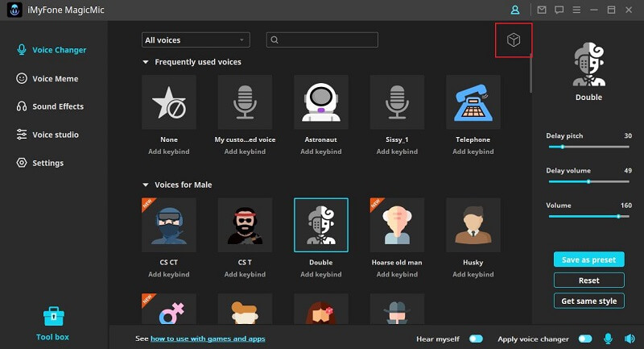This screenshot has height=349, width=644.
Task: Add keybind for CS T voice
Action: coord(245,274)
